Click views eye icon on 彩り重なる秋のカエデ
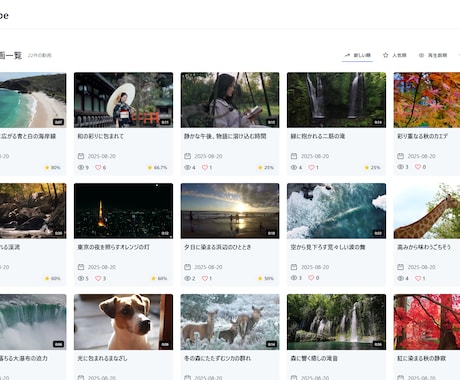The image size is (460, 380). [x=401, y=167]
